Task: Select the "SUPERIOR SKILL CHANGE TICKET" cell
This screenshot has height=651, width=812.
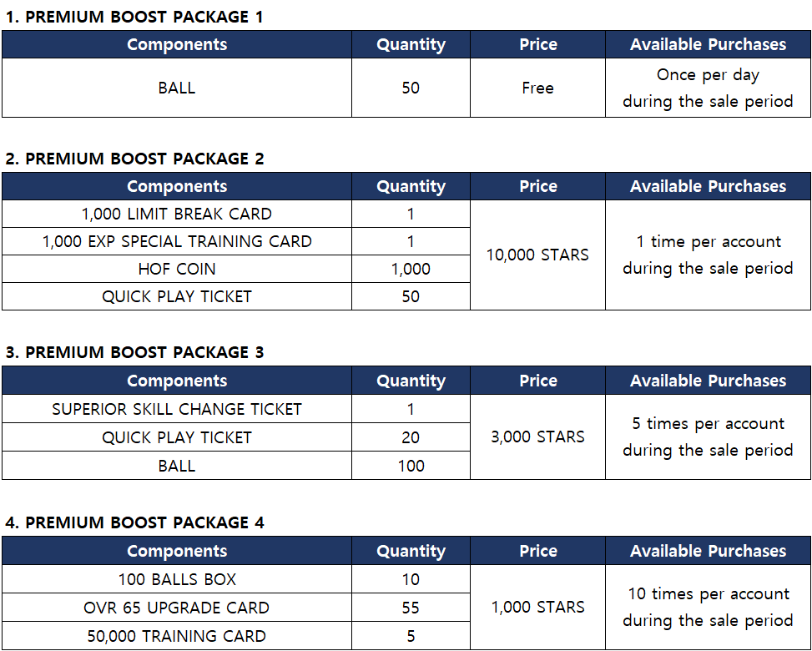Action: pyautogui.click(x=177, y=409)
